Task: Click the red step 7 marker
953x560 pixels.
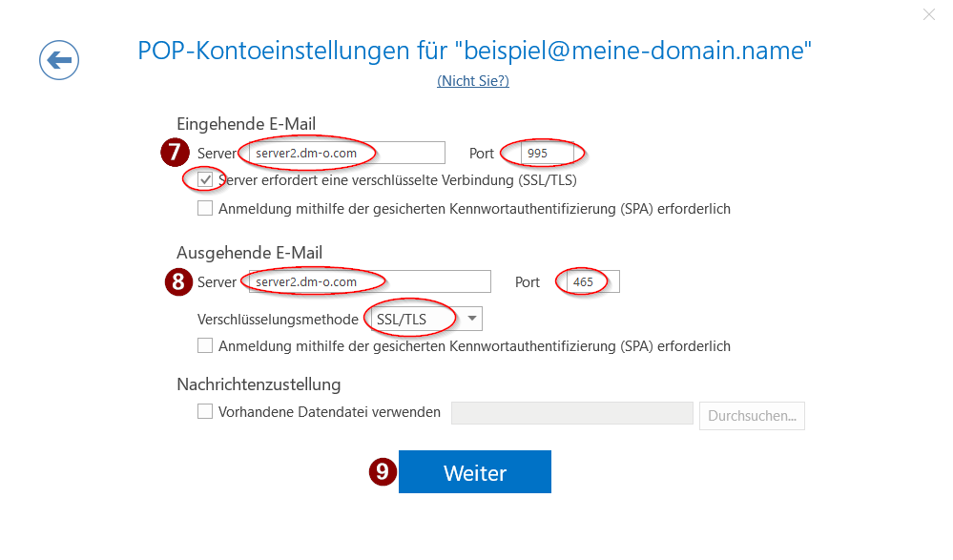Action: 174,153
